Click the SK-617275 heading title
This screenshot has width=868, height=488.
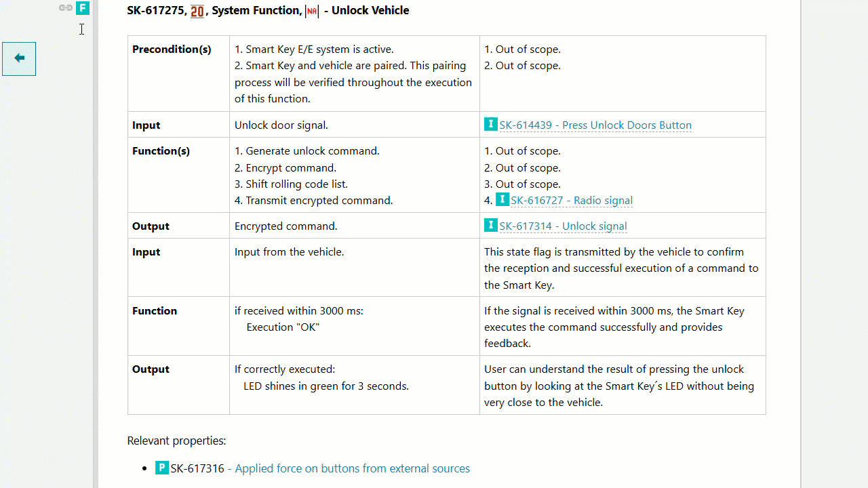coord(268,11)
